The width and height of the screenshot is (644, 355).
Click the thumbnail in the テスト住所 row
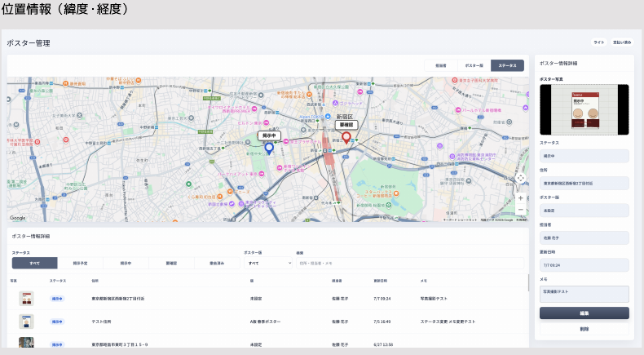click(26, 322)
